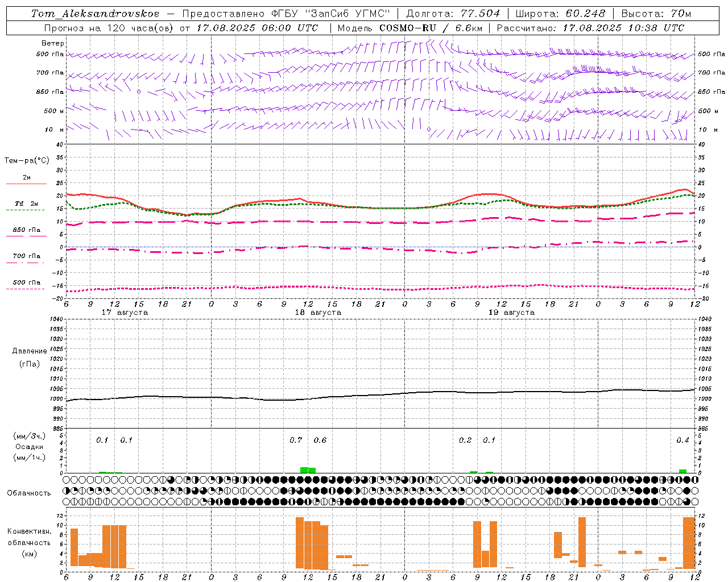The image size is (728, 582).
Task: Click the dashed line sample under "Td 2м" legend
Action: click(x=25, y=210)
